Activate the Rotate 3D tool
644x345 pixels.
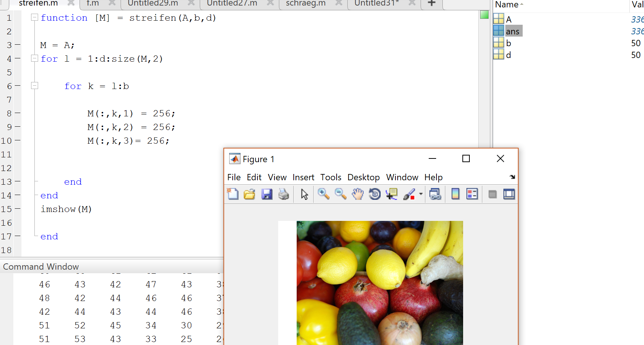(375, 194)
